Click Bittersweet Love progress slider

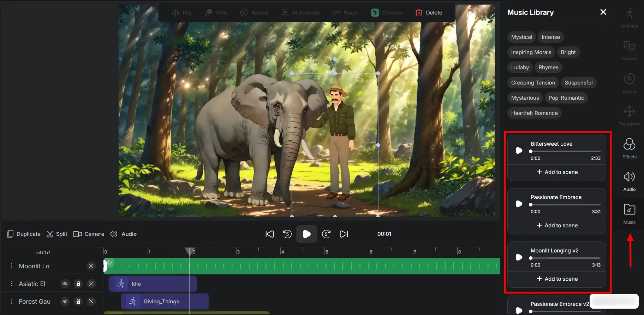tap(565, 151)
